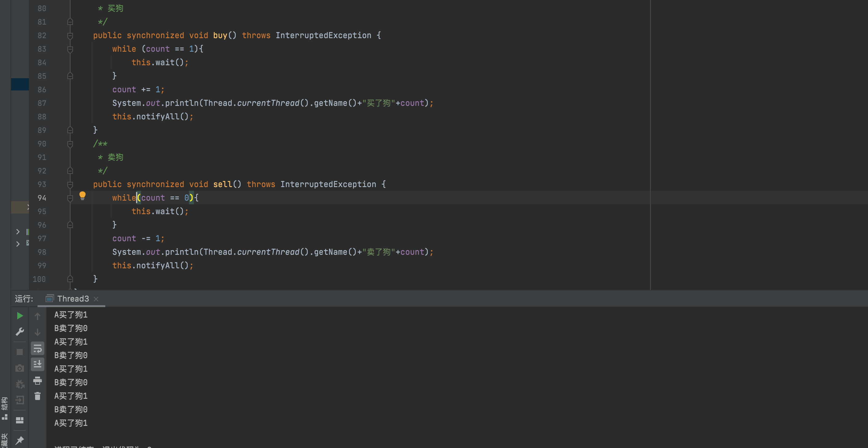Viewport: 868px width, 448px height.
Task: Open run configuration wrench settings
Action: 20,332
